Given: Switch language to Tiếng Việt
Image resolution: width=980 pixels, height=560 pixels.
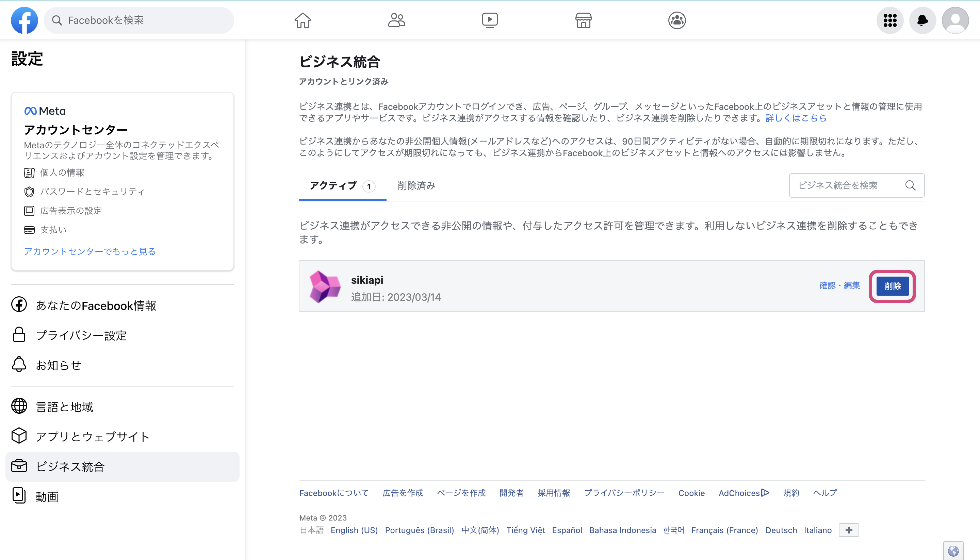Looking at the screenshot, I should click(x=525, y=530).
